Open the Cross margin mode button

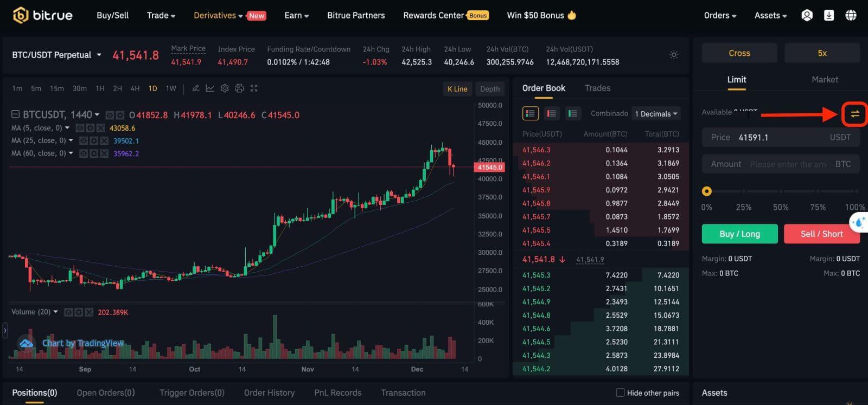tap(739, 53)
